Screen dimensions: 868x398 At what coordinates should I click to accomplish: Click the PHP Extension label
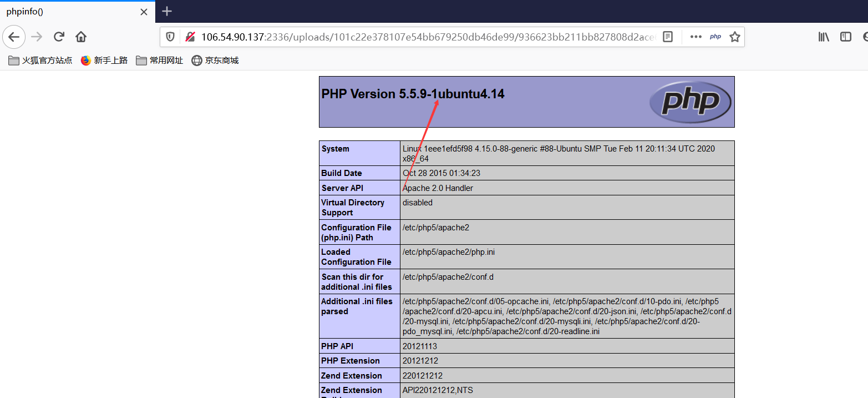click(x=351, y=361)
